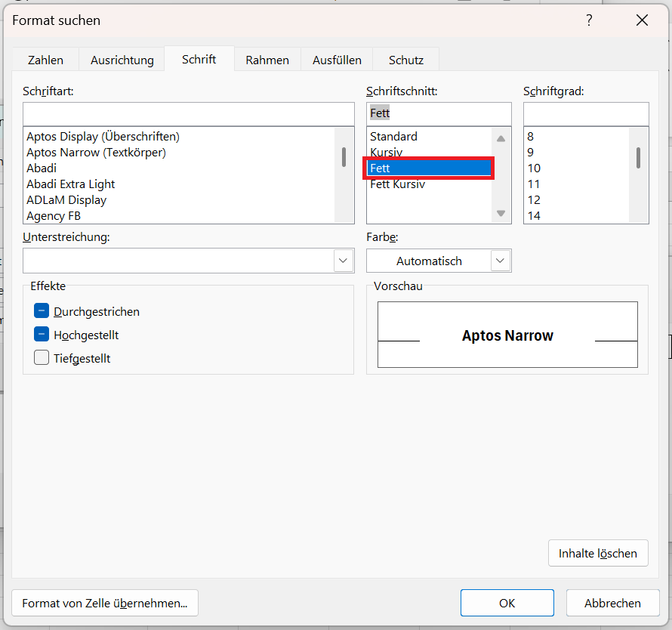Switch to the Ausrichtung tab

122,60
